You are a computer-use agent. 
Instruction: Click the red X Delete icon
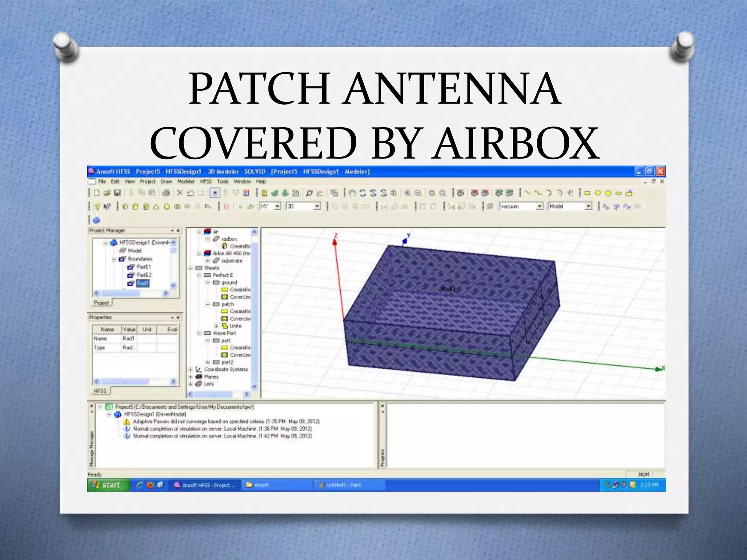click(180, 193)
